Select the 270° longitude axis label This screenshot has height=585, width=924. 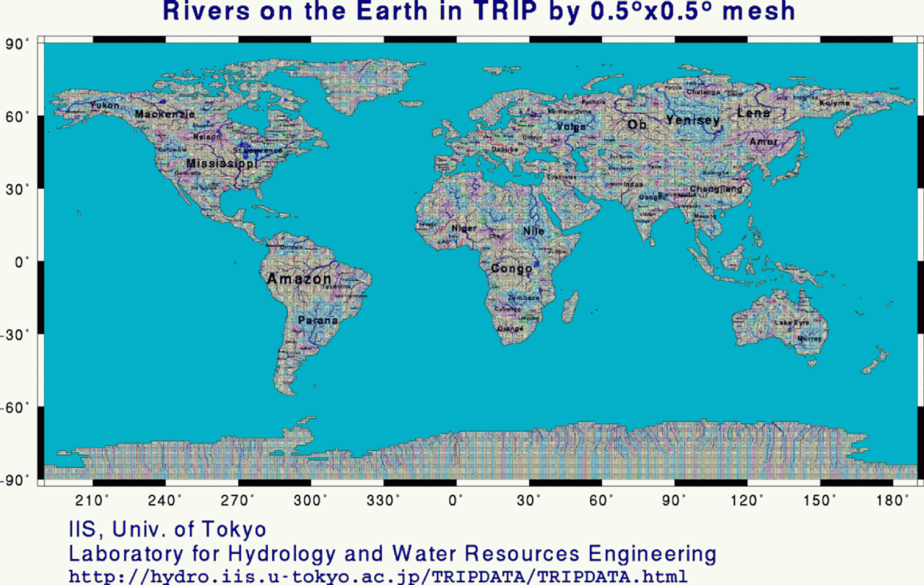[x=239, y=500]
